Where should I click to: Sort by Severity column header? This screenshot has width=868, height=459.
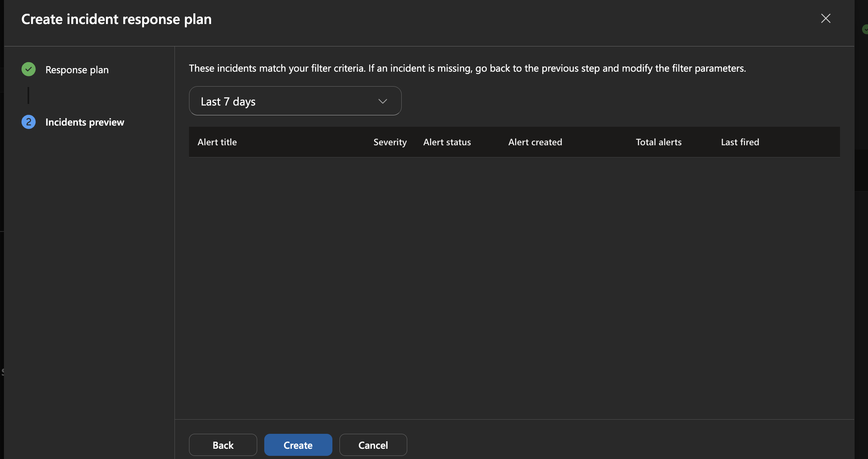tap(390, 142)
